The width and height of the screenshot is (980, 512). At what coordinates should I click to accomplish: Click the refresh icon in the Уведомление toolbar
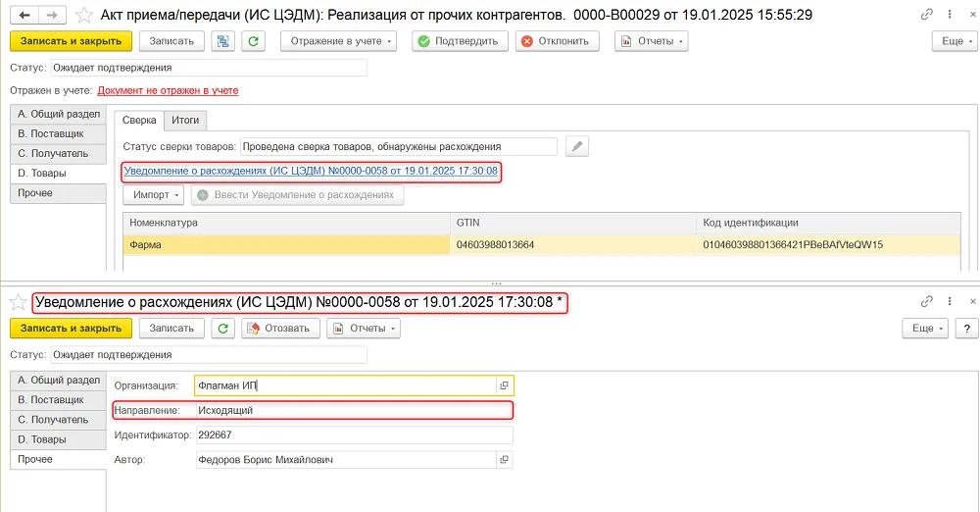223,329
